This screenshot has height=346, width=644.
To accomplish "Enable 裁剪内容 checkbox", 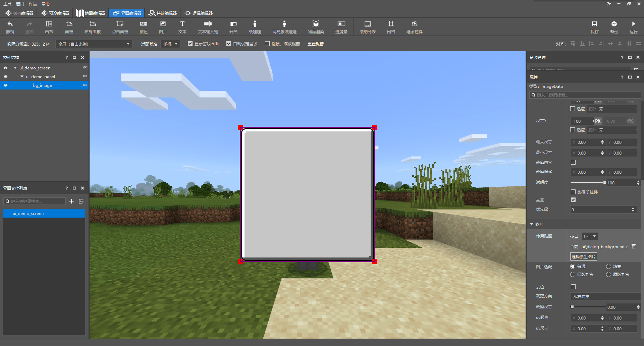I will point(573,162).
